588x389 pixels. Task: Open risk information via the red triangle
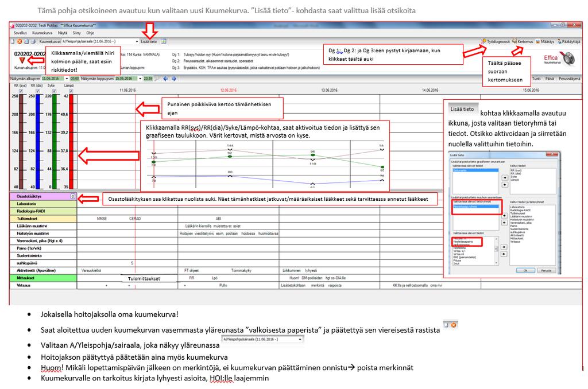pos(22,60)
